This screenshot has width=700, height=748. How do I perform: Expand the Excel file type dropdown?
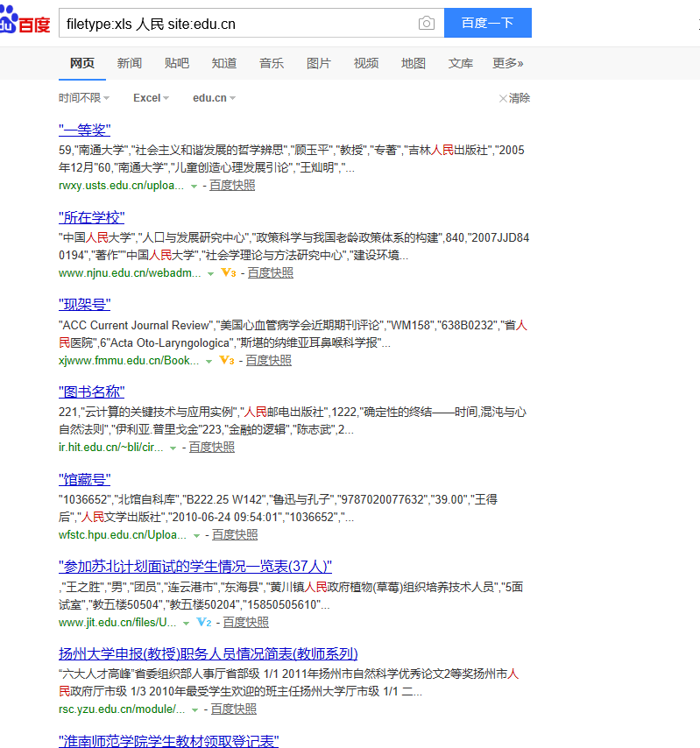(151, 98)
